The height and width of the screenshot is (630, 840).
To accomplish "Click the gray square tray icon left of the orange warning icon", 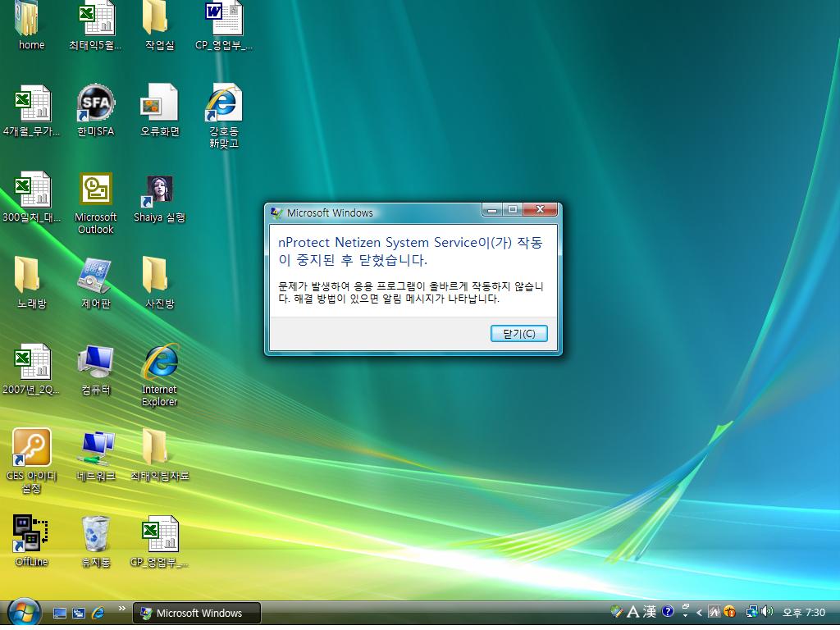I will (x=714, y=612).
